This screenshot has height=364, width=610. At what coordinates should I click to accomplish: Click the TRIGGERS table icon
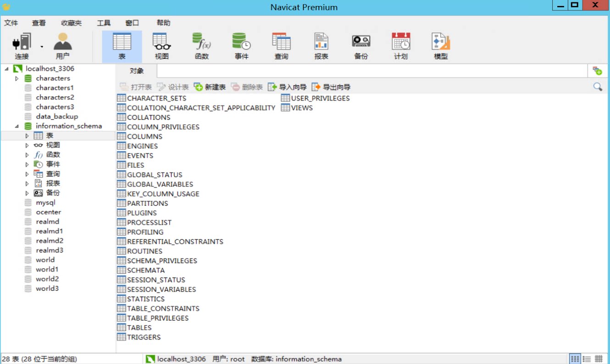122,337
